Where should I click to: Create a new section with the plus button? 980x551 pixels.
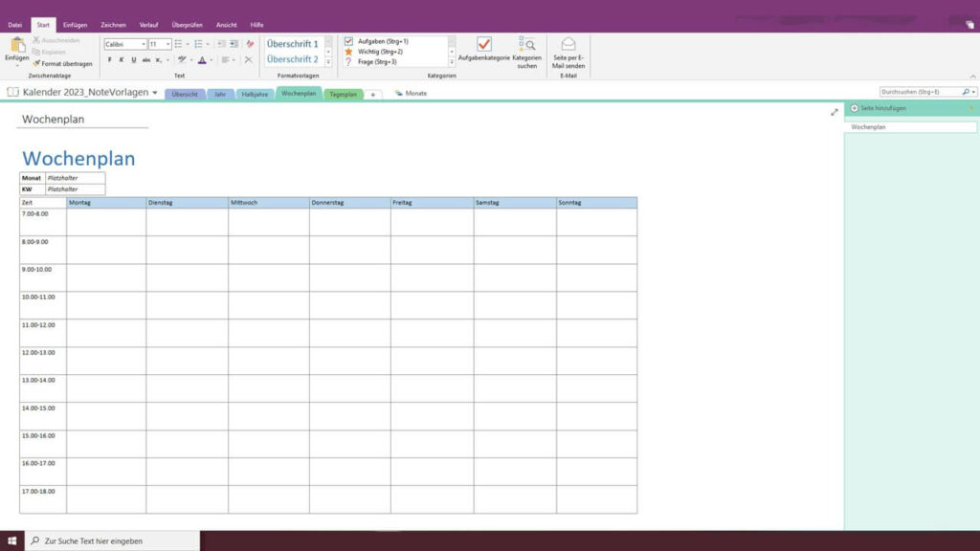372,93
